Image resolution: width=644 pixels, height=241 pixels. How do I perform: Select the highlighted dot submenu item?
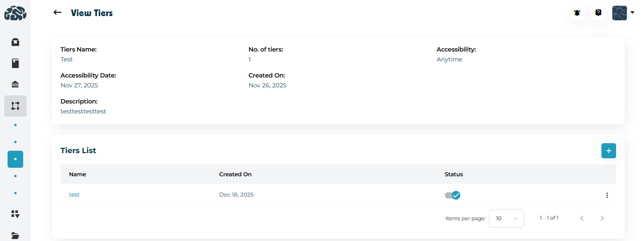[x=15, y=159]
